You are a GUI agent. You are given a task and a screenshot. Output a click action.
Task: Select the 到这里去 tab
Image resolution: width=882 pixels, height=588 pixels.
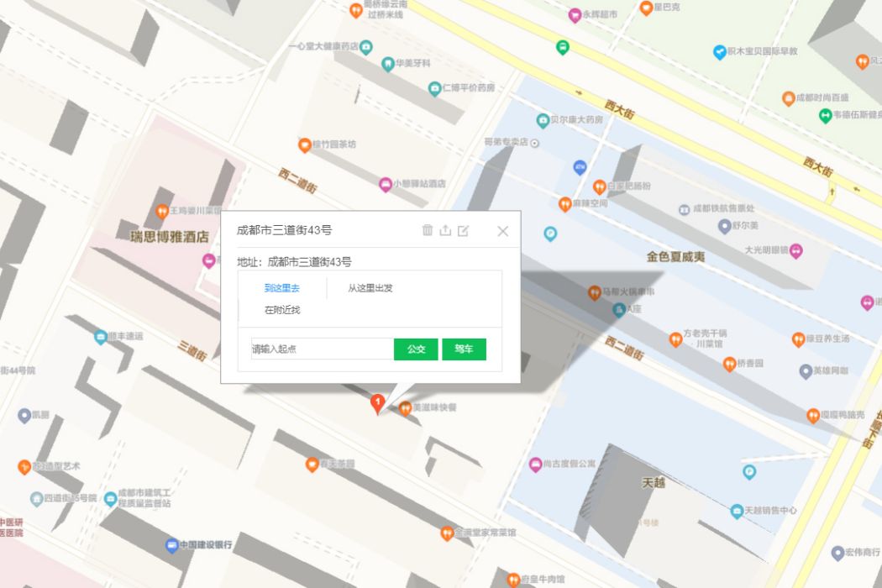(x=281, y=288)
